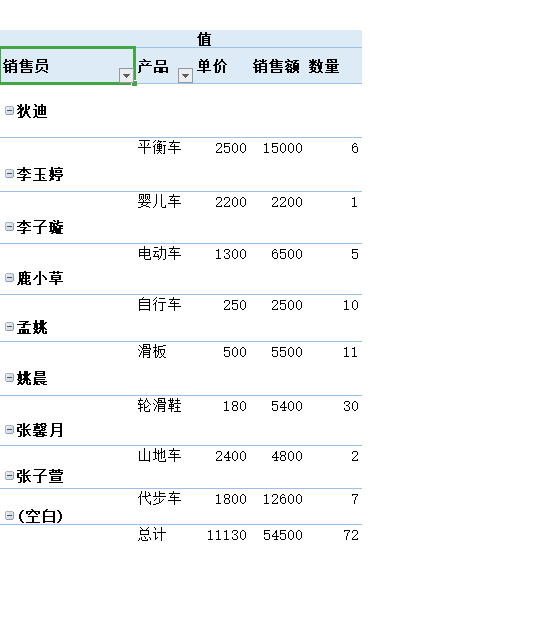Viewport: 557px width, 631px height.
Task: Collapse the 李玉婷 group
Action: pyautogui.click(x=9, y=173)
